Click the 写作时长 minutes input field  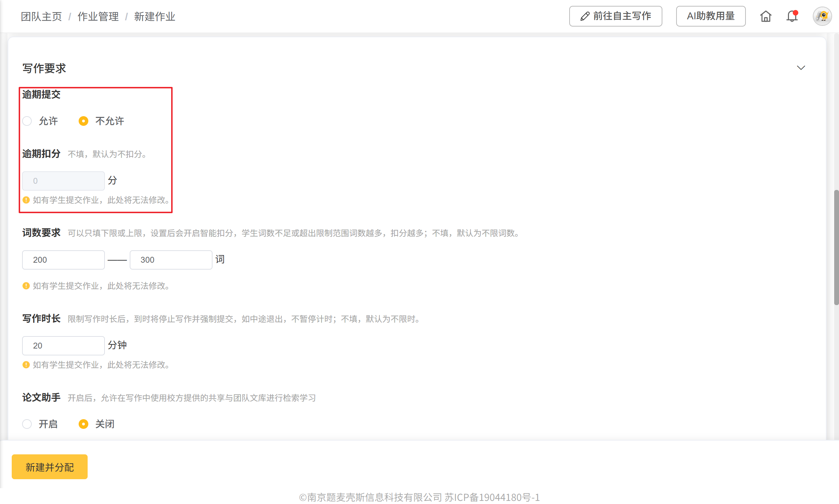click(63, 346)
